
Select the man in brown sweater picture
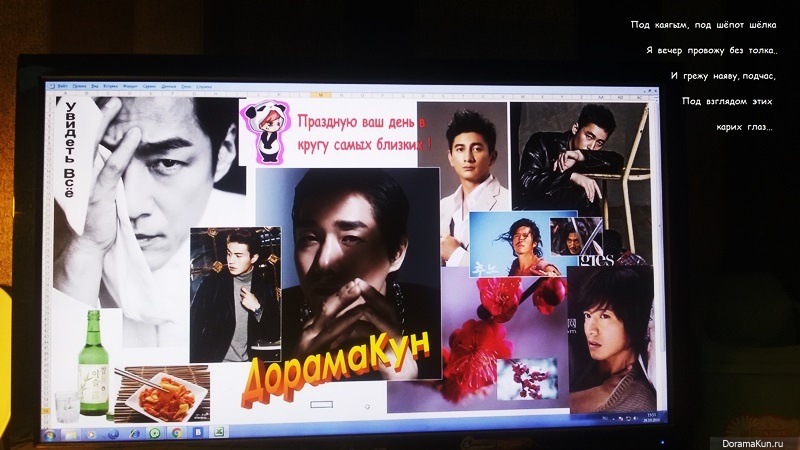click(611, 338)
